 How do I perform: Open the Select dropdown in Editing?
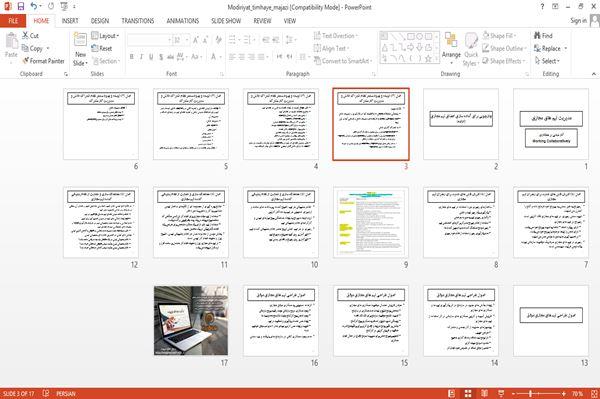click(x=548, y=61)
